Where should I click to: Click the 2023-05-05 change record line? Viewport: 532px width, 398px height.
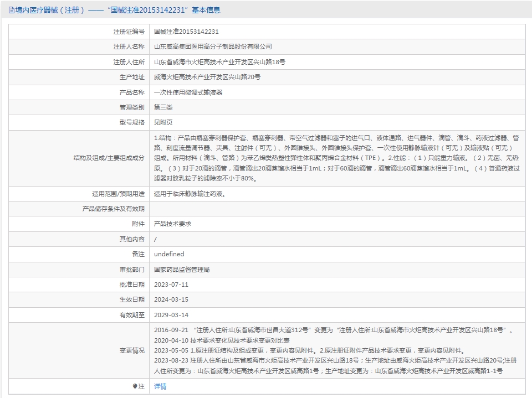[x=309, y=350]
